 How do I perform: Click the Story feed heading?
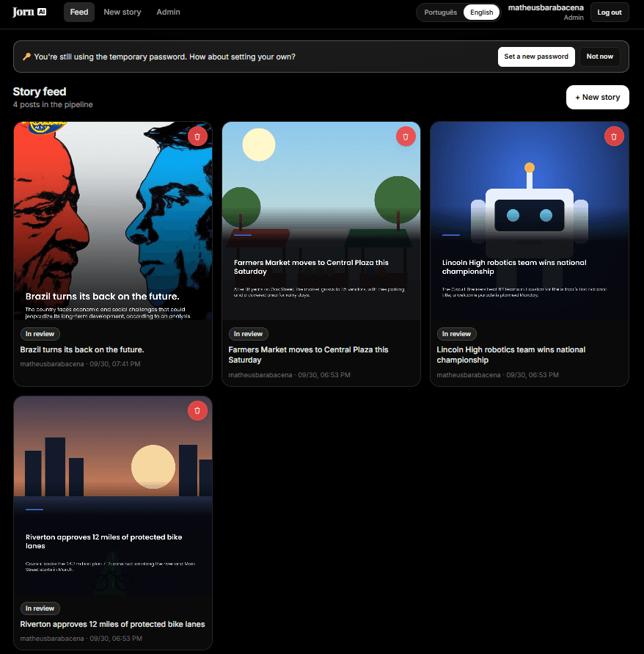[x=40, y=92]
